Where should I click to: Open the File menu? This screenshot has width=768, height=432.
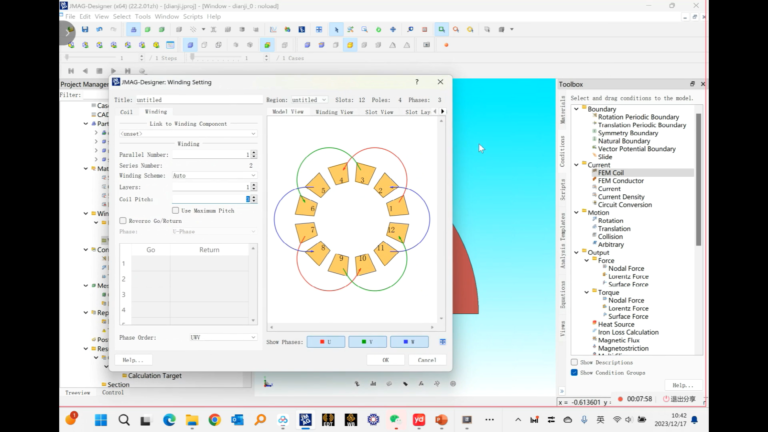71,17
